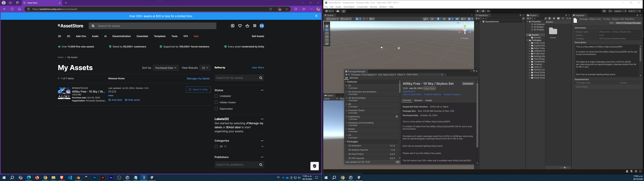Image resolution: width=644 pixels, height=181 pixels.
Task: Check the Deprecated status checkbox
Action: [x=216, y=109]
